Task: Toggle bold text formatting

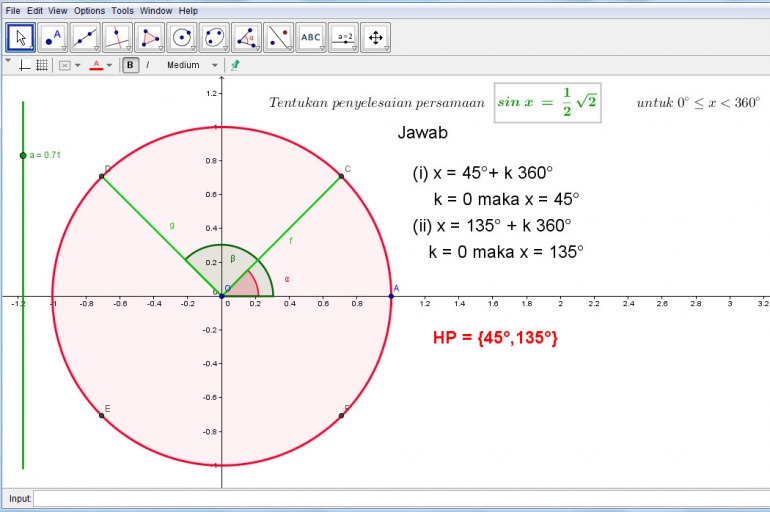Action: coord(130,65)
